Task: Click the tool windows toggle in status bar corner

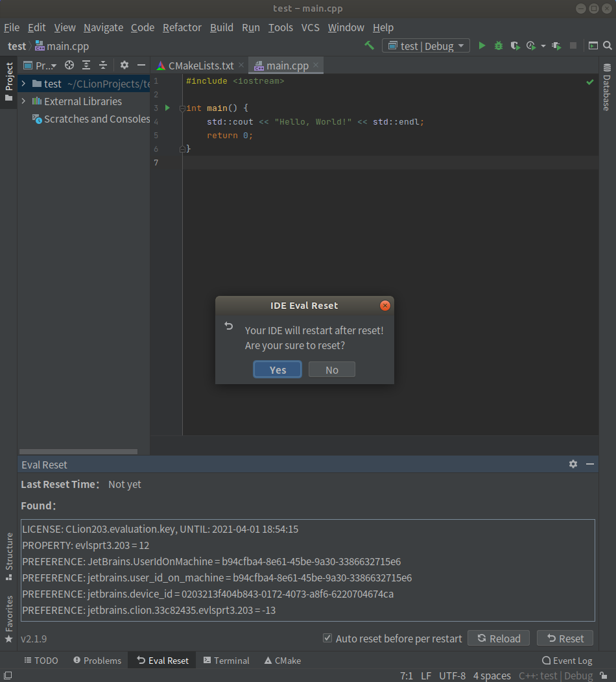Action: click(8, 676)
